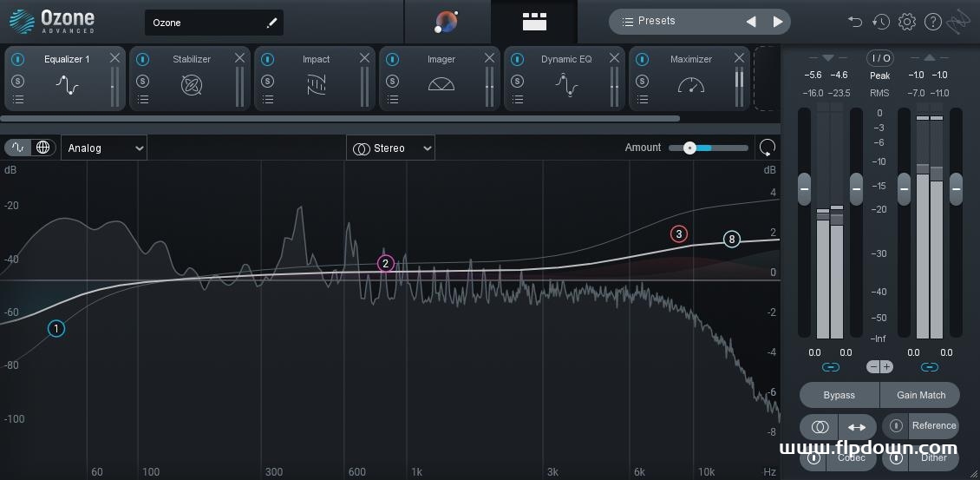The image size is (980, 480).
Task: Adjust the EQ Amount slider
Action: pos(709,148)
